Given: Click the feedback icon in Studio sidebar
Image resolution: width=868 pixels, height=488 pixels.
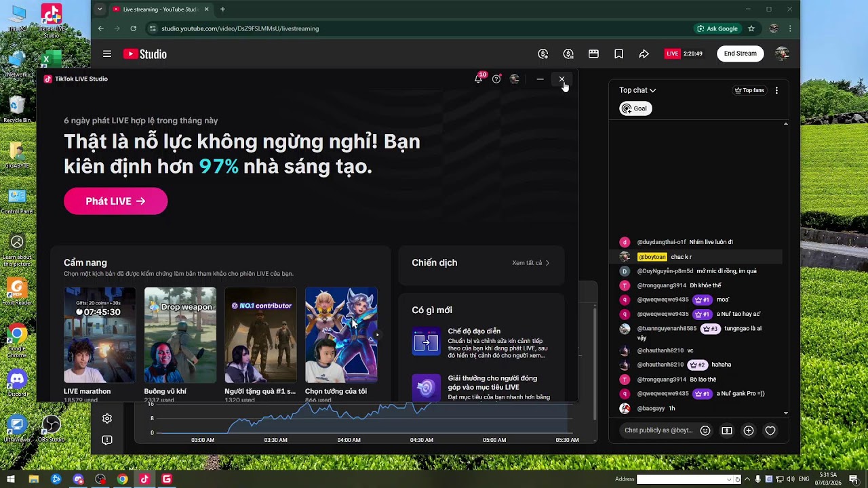Looking at the screenshot, I should 107,440.
